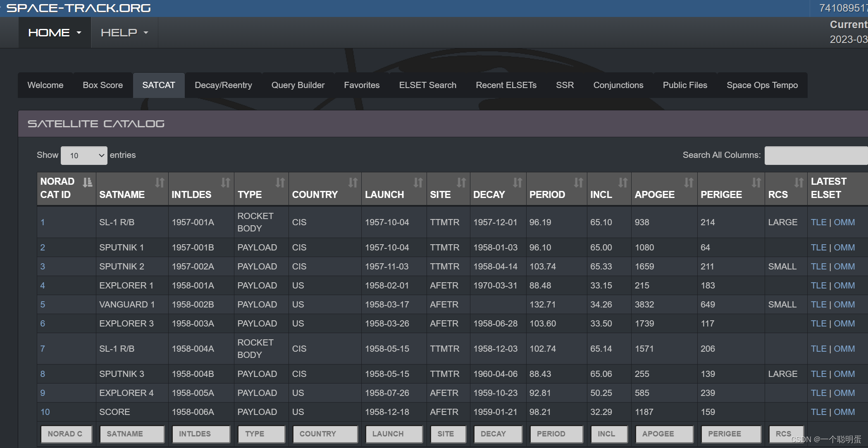This screenshot has height=448, width=868.
Task: Click the PERIOD column sort icon
Action: tap(578, 182)
